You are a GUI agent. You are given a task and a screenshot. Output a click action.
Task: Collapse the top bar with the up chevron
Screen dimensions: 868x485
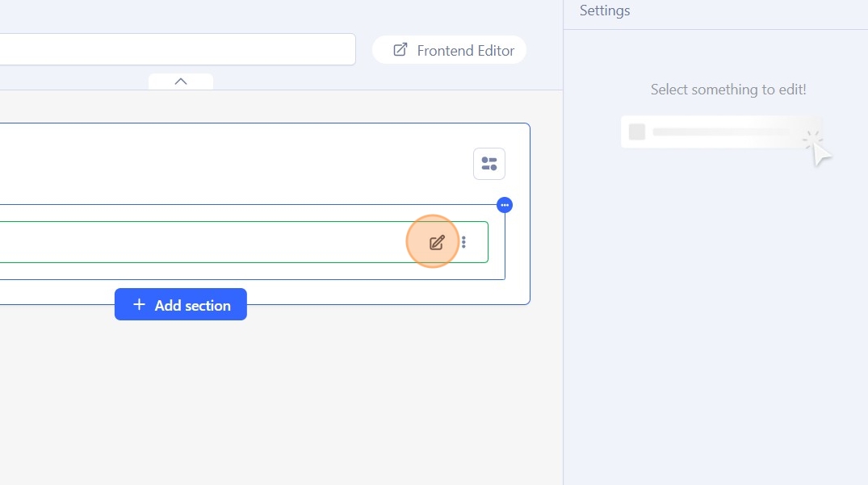pos(181,82)
